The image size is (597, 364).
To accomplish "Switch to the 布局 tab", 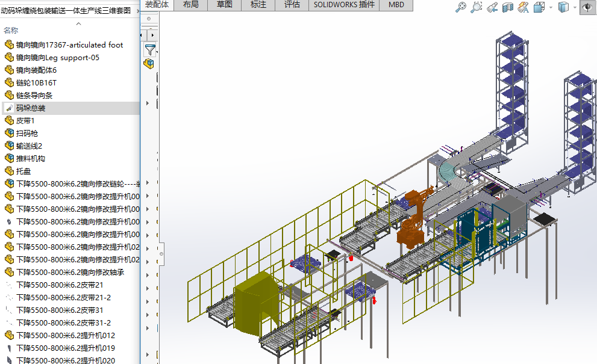I will [190, 5].
